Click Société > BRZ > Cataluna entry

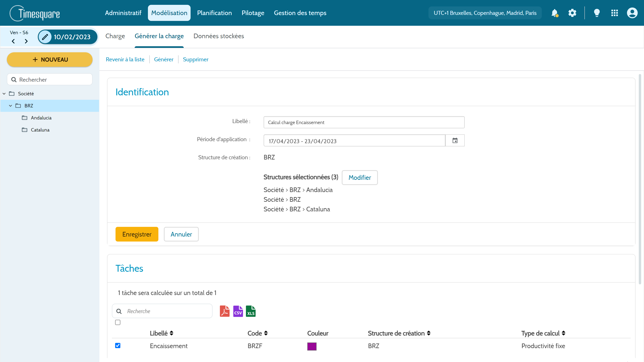(x=297, y=209)
